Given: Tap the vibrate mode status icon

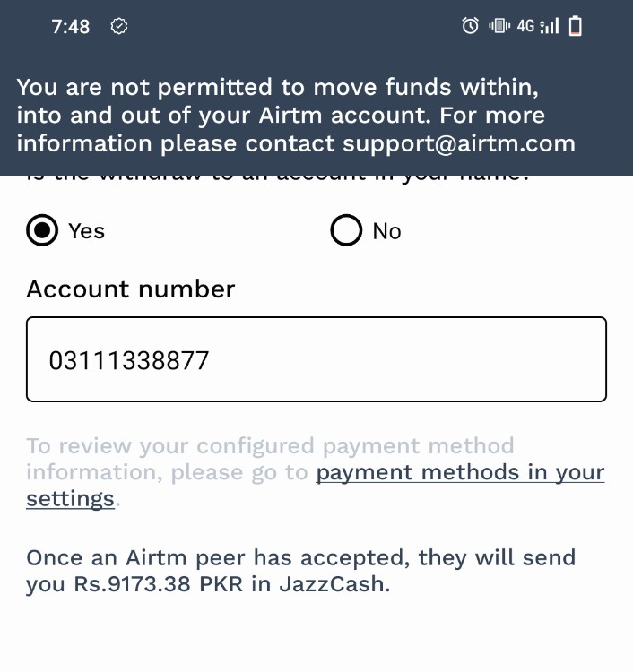Looking at the screenshot, I should (x=499, y=26).
